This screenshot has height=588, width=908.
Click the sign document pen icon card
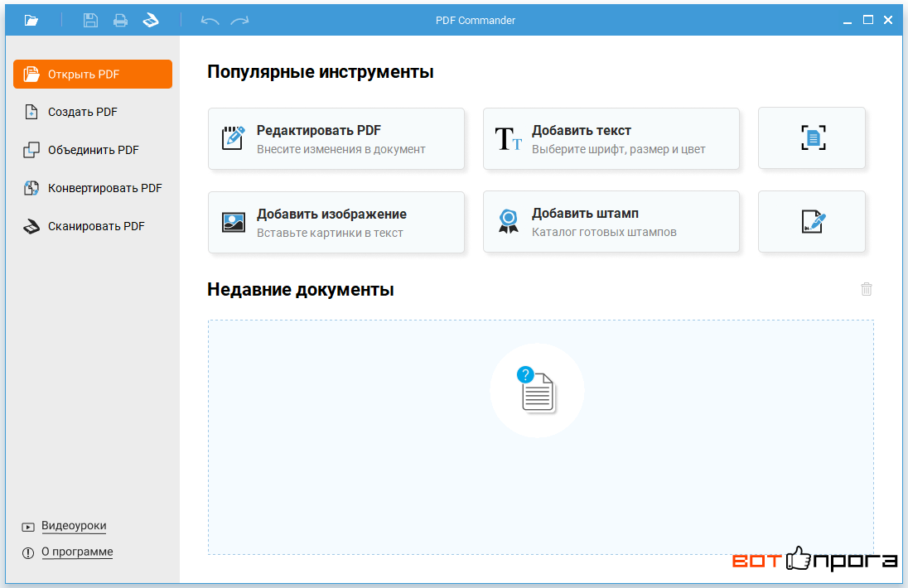click(812, 222)
